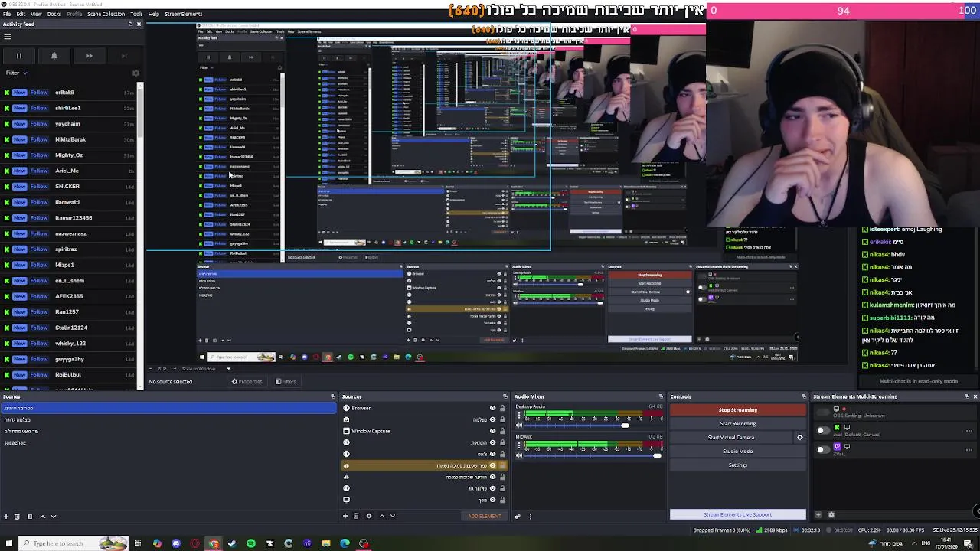Mute alerts with the bell icon

tap(54, 56)
